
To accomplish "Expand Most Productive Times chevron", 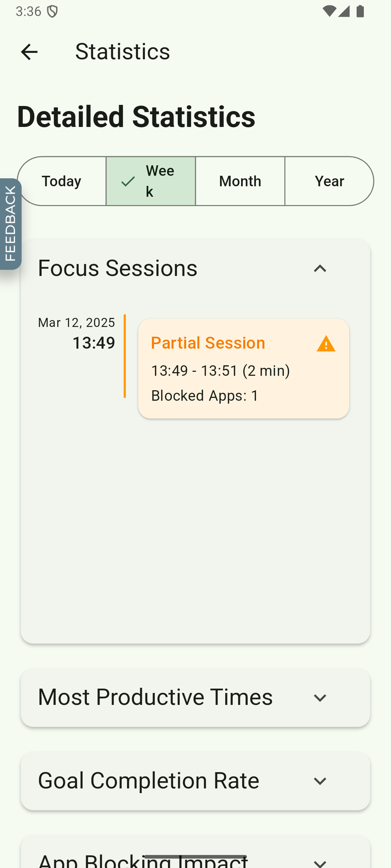I will point(320,698).
